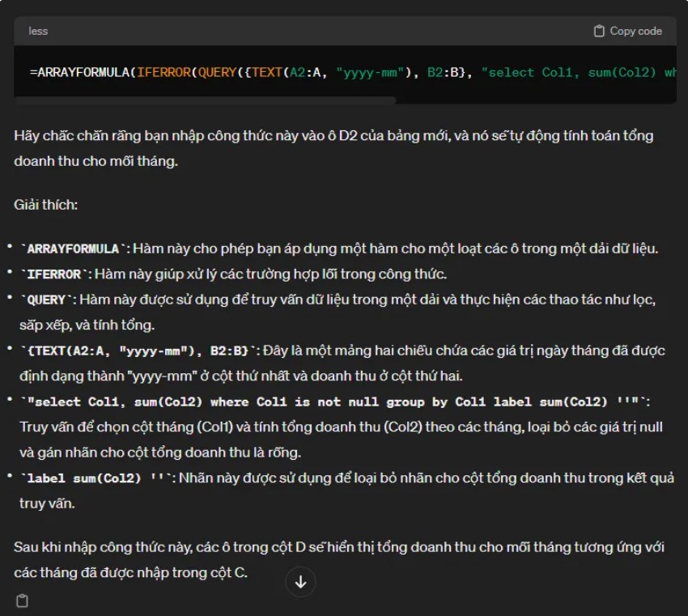Image resolution: width=688 pixels, height=616 pixels.
Task: Click the horizontal scrollbar under the code block
Action: point(205,100)
